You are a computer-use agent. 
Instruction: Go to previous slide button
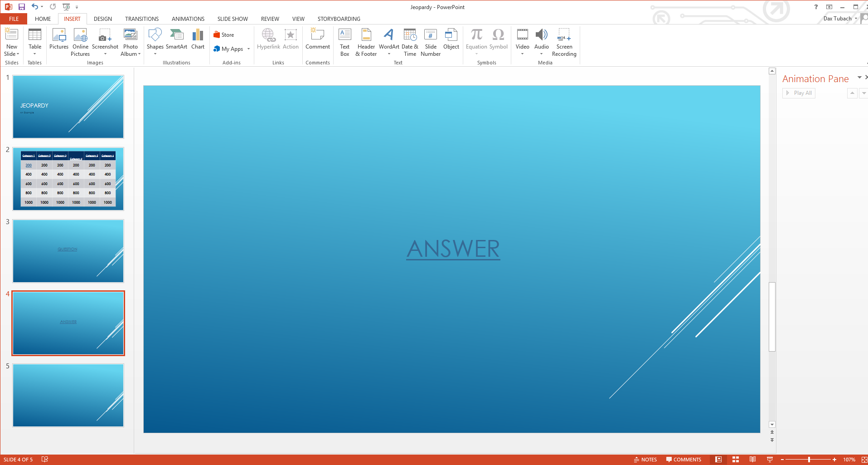click(x=772, y=432)
